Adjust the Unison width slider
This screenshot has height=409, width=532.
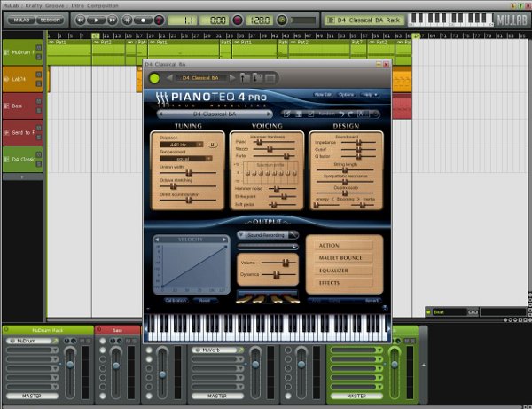tap(188, 173)
